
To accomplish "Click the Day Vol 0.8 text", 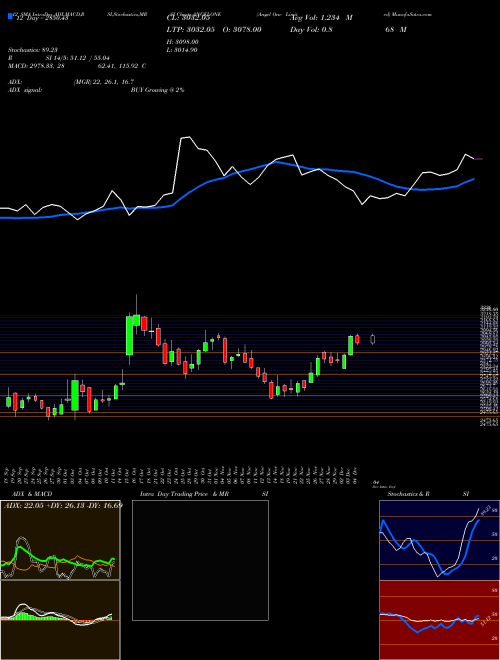I will 311,29.
